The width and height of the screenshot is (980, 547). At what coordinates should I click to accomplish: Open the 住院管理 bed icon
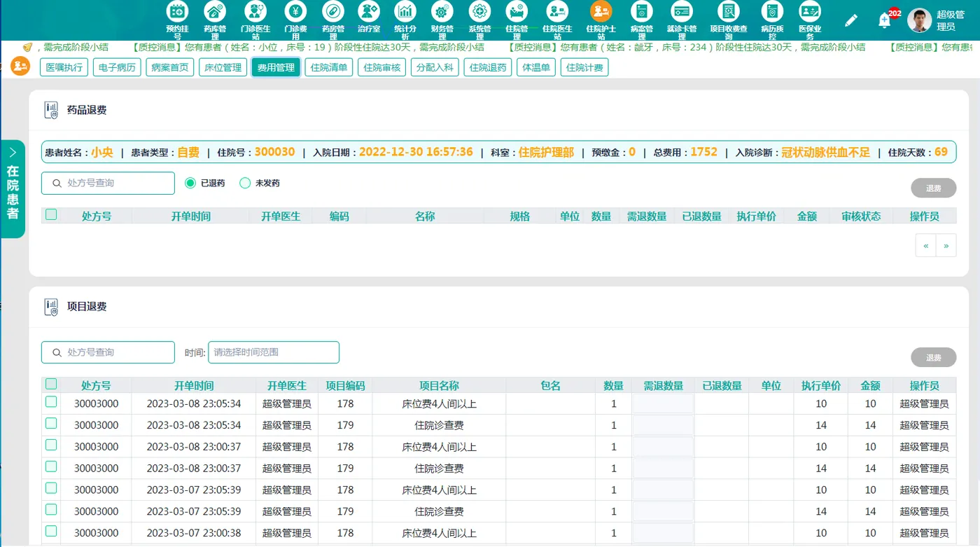[517, 11]
